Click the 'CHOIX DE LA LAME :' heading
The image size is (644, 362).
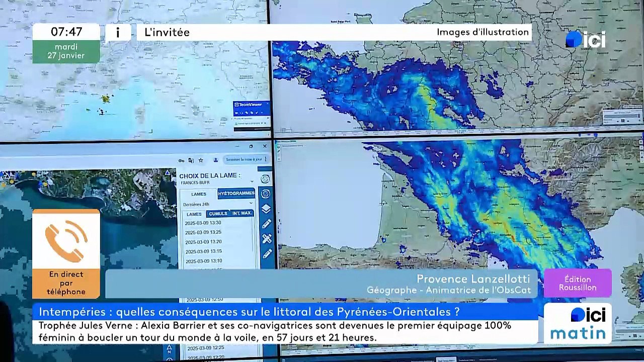pos(210,175)
